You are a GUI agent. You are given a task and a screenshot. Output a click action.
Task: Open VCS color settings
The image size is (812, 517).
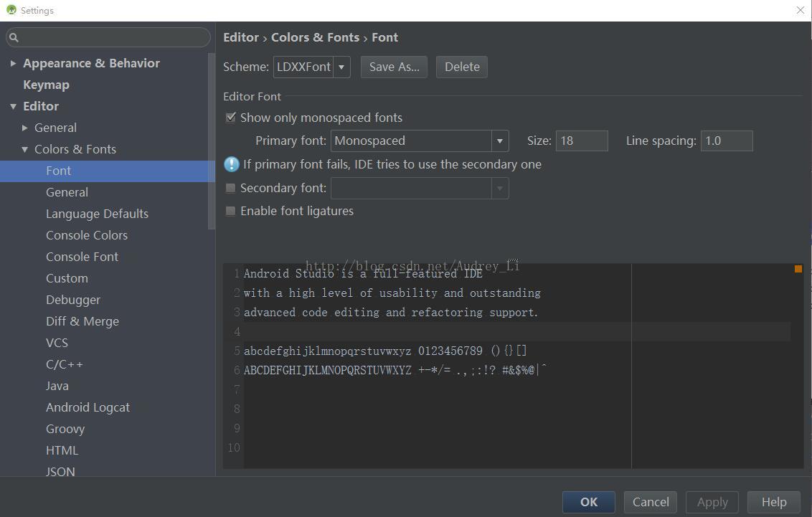point(57,343)
